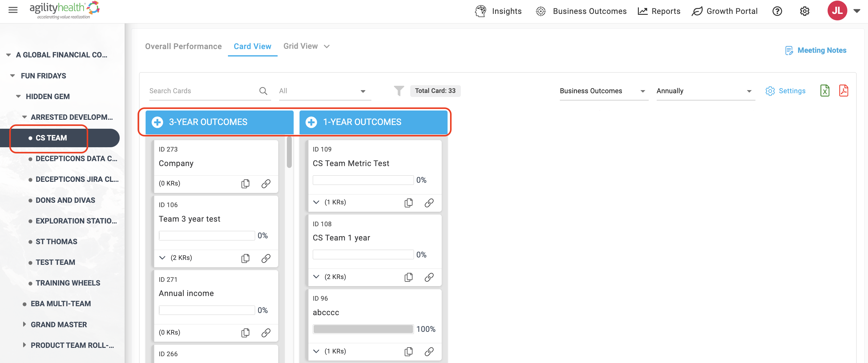Open the Annually period dropdown
This screenshot has height=363, width=868.
coord(705,91)
